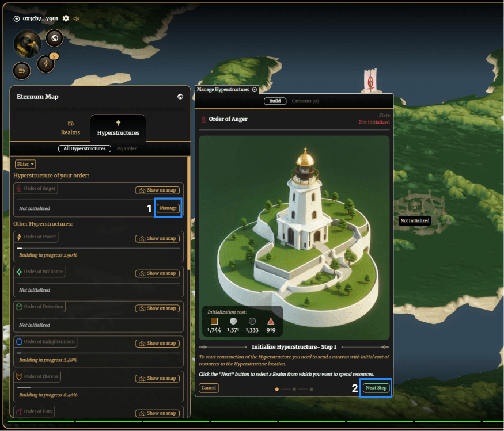Click 'Building in progress 2.90%' text

[x=48, y=255]
